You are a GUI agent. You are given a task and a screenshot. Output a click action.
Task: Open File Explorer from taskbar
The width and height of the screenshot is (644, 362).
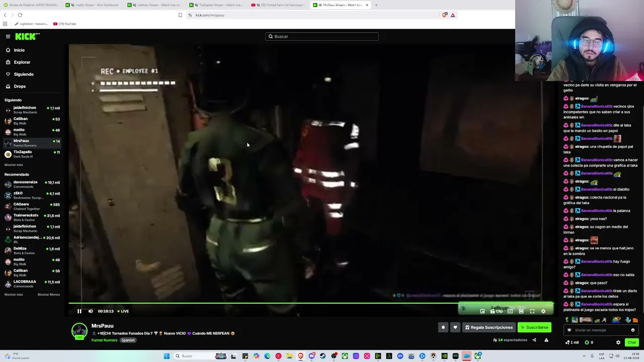tap(289, 356)
